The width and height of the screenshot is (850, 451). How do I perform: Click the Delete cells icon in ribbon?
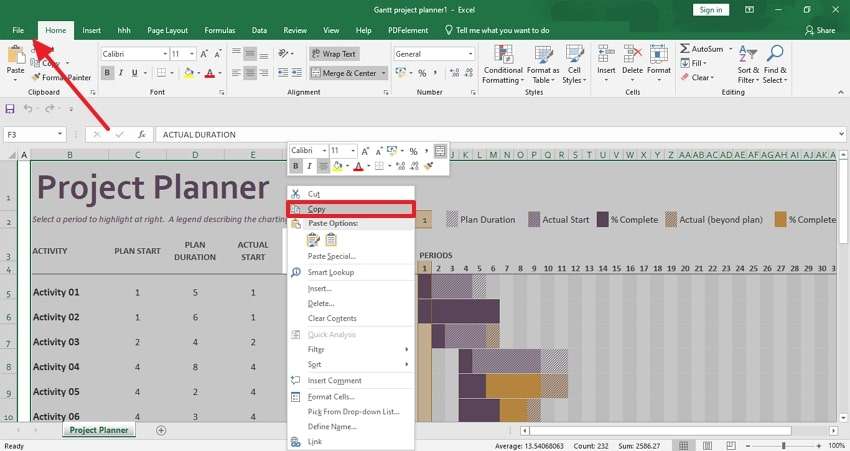[632, 54]
